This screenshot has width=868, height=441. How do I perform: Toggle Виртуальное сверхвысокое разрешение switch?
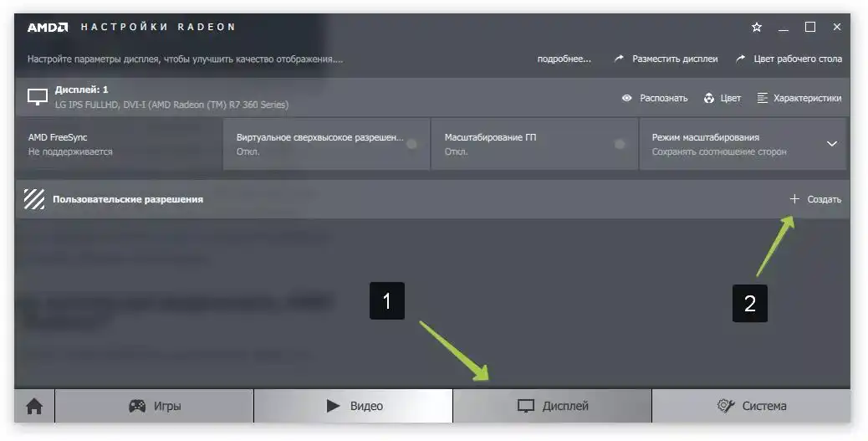pos(411,144)
